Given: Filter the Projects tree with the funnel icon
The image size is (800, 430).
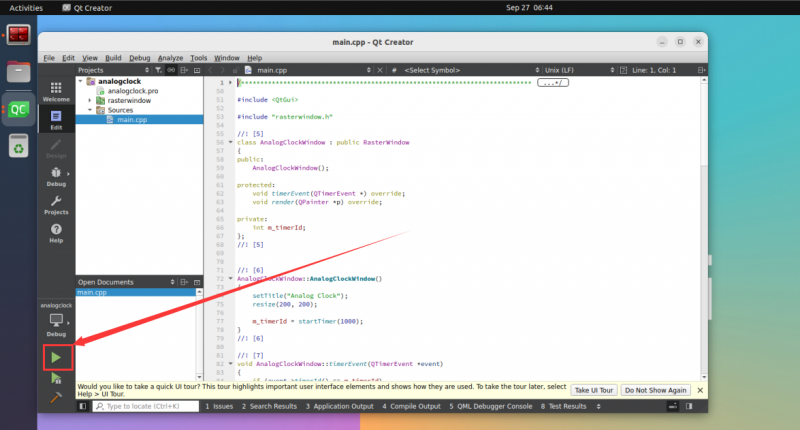Looking at the screenshot, I should pyautogui.click(x=158, y=70).
